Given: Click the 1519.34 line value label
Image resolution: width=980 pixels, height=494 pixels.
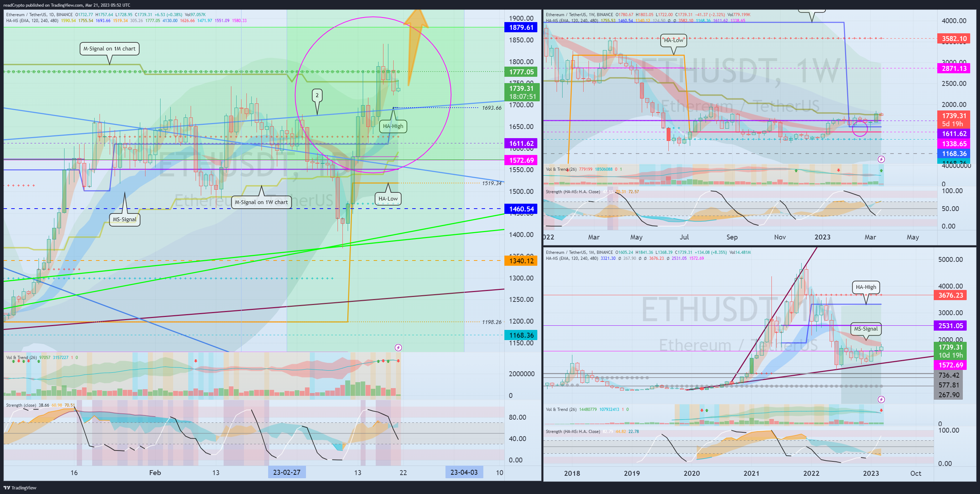Looking at the screenshot, I should tap(491, 183).
